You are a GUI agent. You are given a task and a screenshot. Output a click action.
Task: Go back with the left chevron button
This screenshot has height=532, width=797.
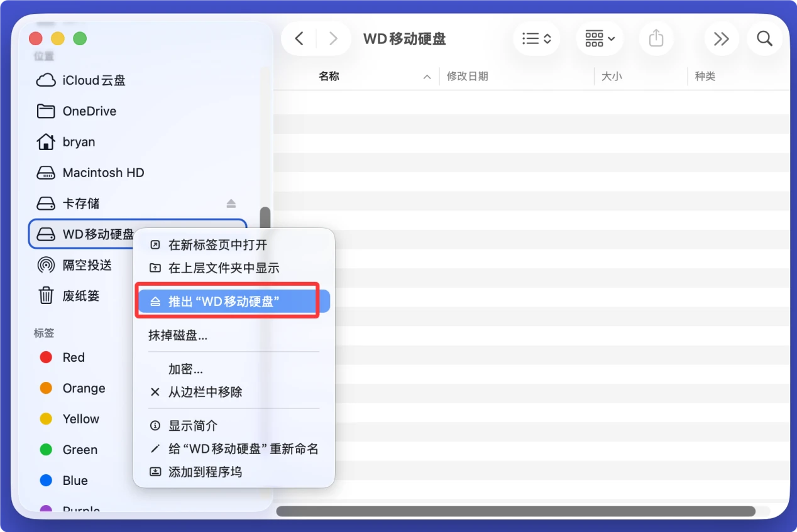click(x=299, y=39)
